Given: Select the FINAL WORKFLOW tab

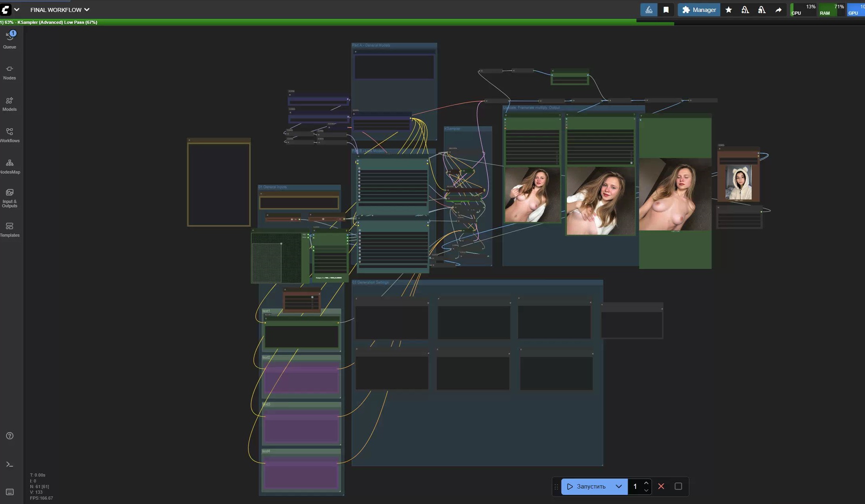Looking at the screenshot, I should tap(56, 10).
